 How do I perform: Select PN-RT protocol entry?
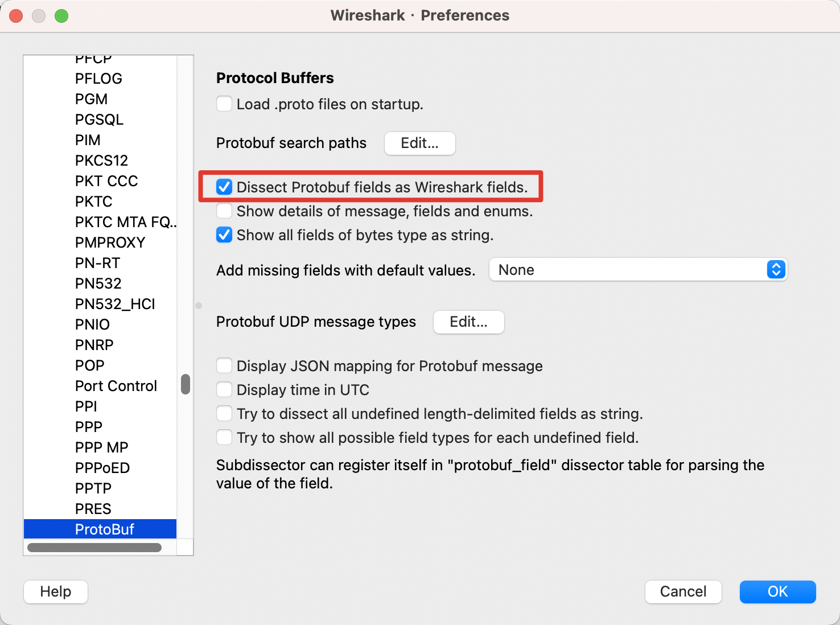[x=100, y=263]
